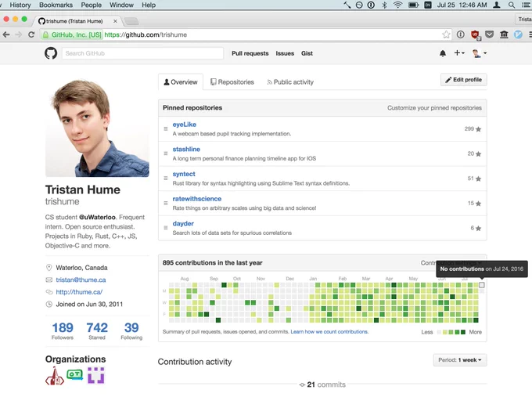Viewport: 532px width, 397px height.
Task: Go forward with the browser forward arrow
Action: [x=19, y=34]
